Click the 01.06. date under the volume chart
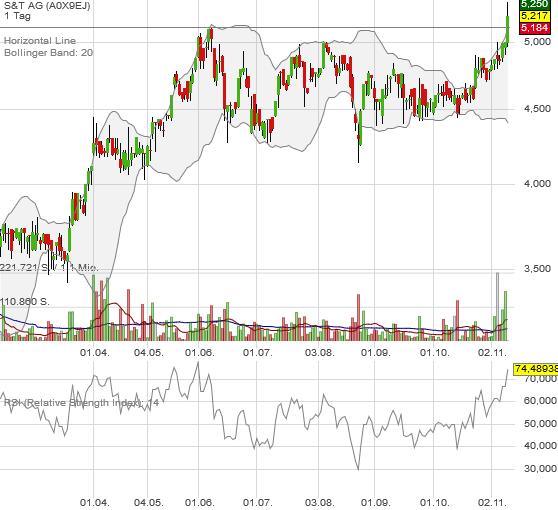 pyautogui.click(x=200, y=353)
